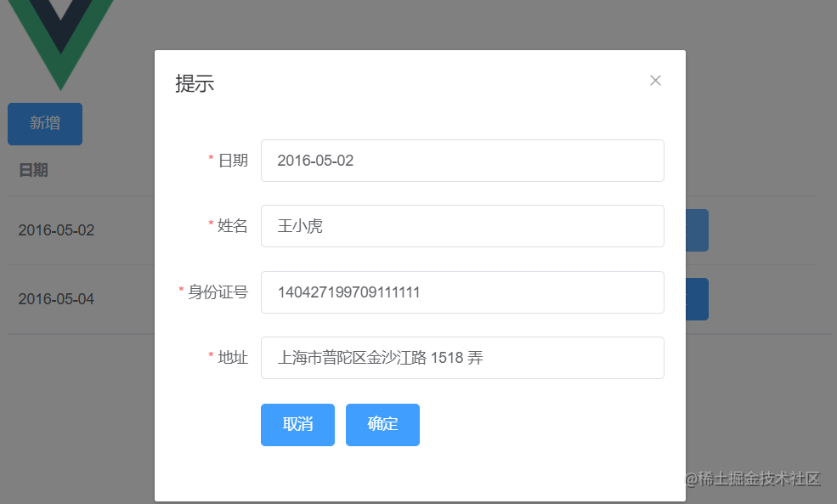This screenshot has width=837, height=504.
Task: Click the 日期 table column header
Action: [34, 170]
